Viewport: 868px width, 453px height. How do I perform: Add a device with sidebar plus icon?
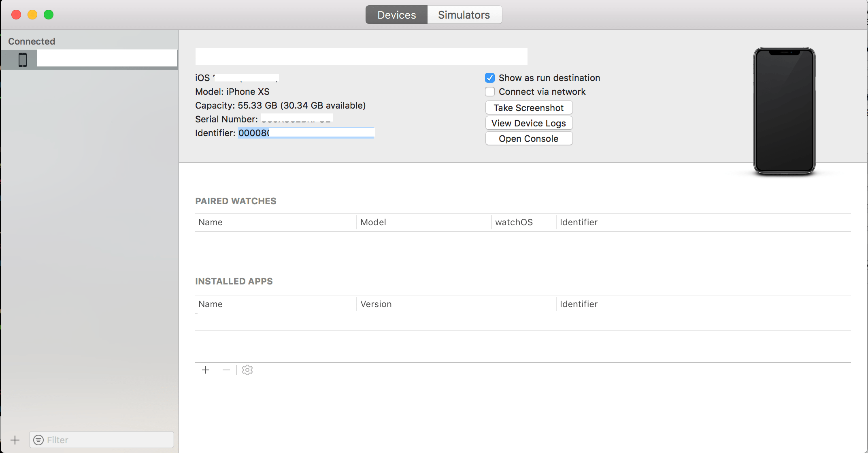15,440
